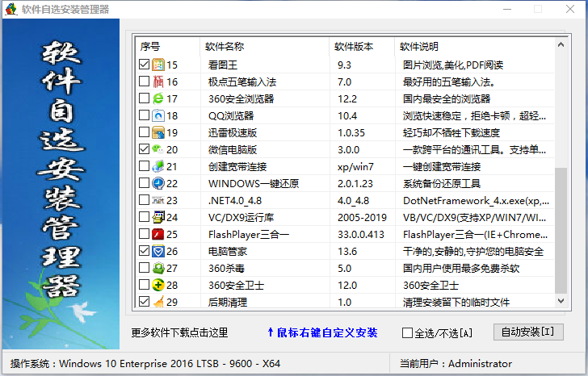Click the 鼠标右键自定义安装 hint text
The image size is (588, 376).
[322, 332]
